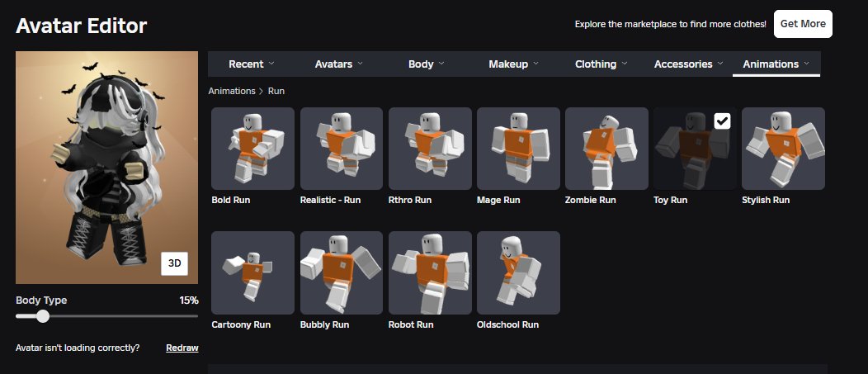The height and width of the screenshot is (374, 868).
Task: Pick the Rthro Run animation icon
Action: [430, 149]
